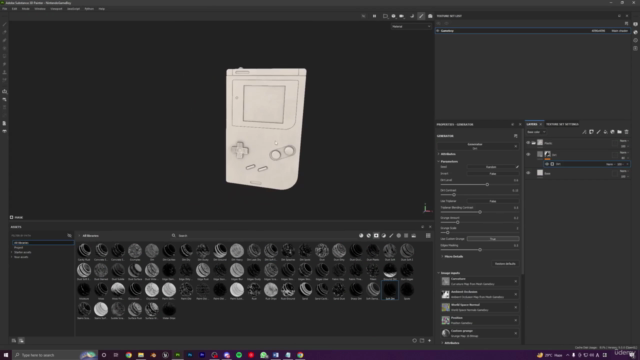The width and height of the screenshot is (640, 360).
Task: Click the pause engine icon in top toolbar
Action: pos(374,16)
